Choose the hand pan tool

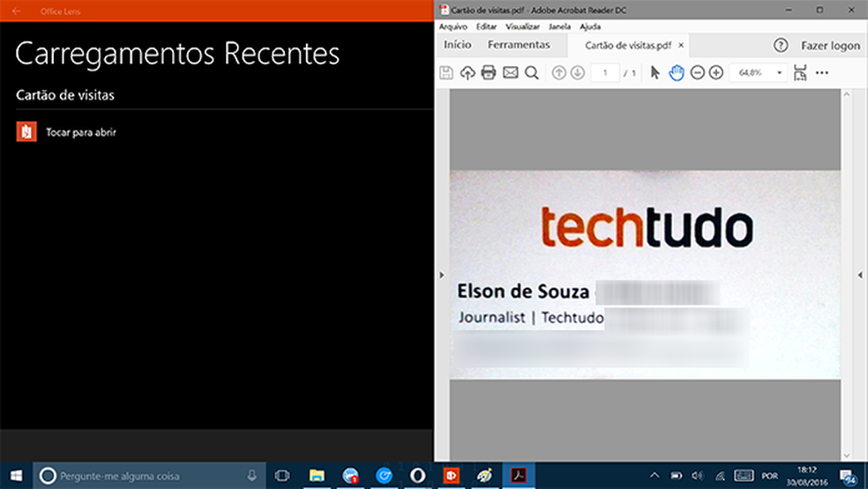click(676, 72)
